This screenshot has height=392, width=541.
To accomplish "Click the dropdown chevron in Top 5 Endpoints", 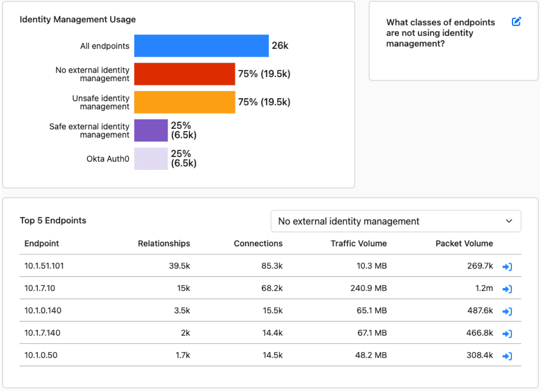I will (x=508, y=221).
